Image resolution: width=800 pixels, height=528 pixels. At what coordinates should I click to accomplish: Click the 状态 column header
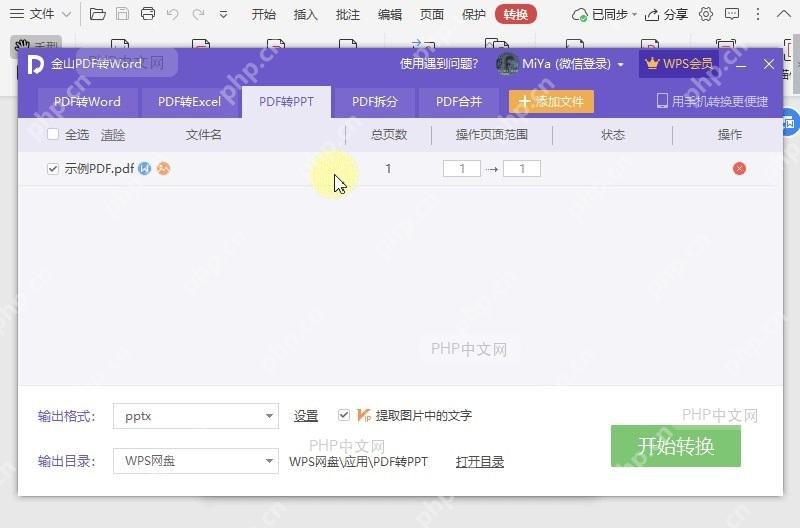[613, 135]
